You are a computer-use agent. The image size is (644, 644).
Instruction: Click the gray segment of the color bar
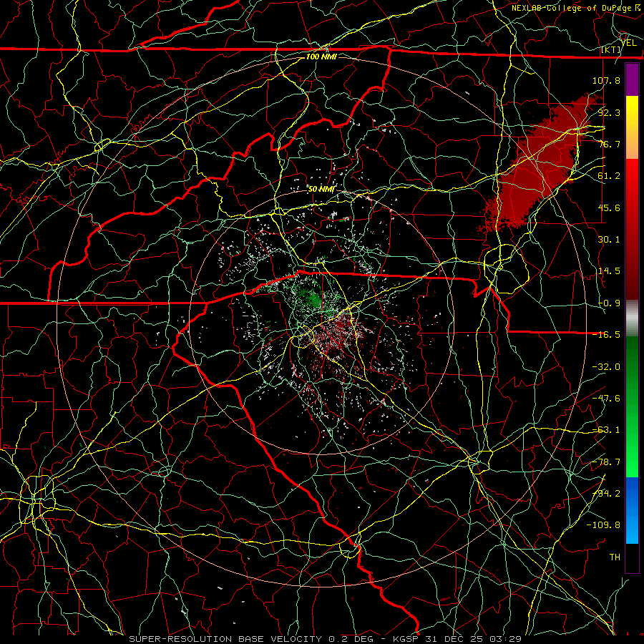pos(632,318)
